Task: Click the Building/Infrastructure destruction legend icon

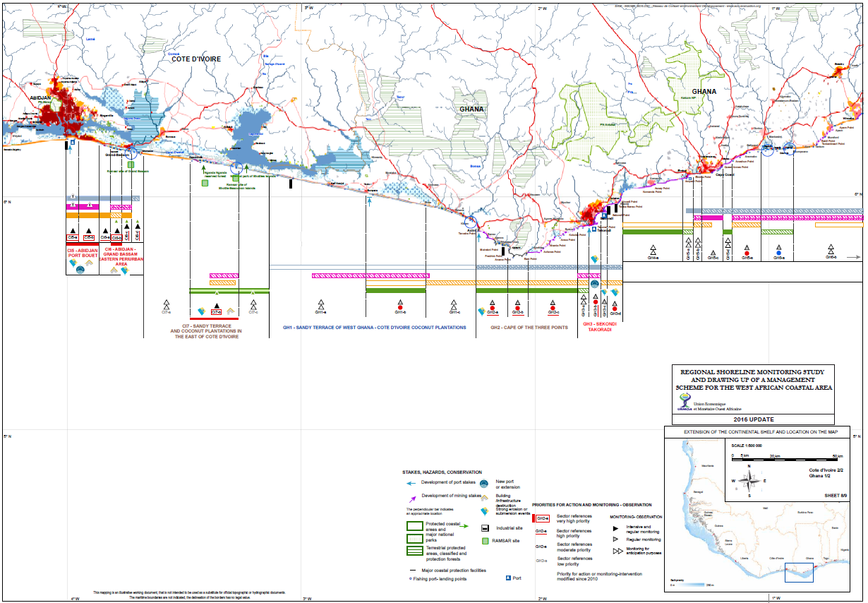Action: (x=485, y=498)
